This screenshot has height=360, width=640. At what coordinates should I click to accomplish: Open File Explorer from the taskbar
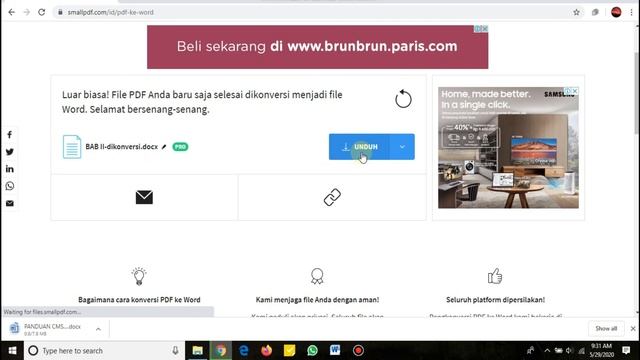(x=198, y=351)
